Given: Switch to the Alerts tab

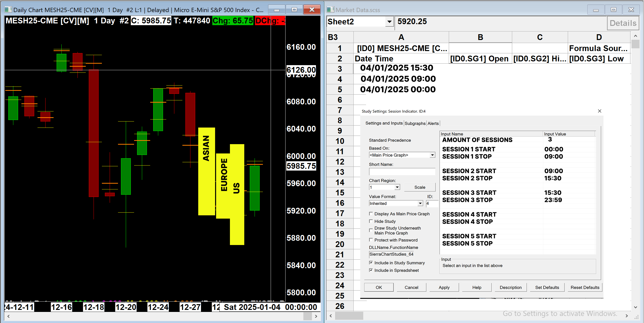Looking at the screenshot, I should [x=433, y=123].
